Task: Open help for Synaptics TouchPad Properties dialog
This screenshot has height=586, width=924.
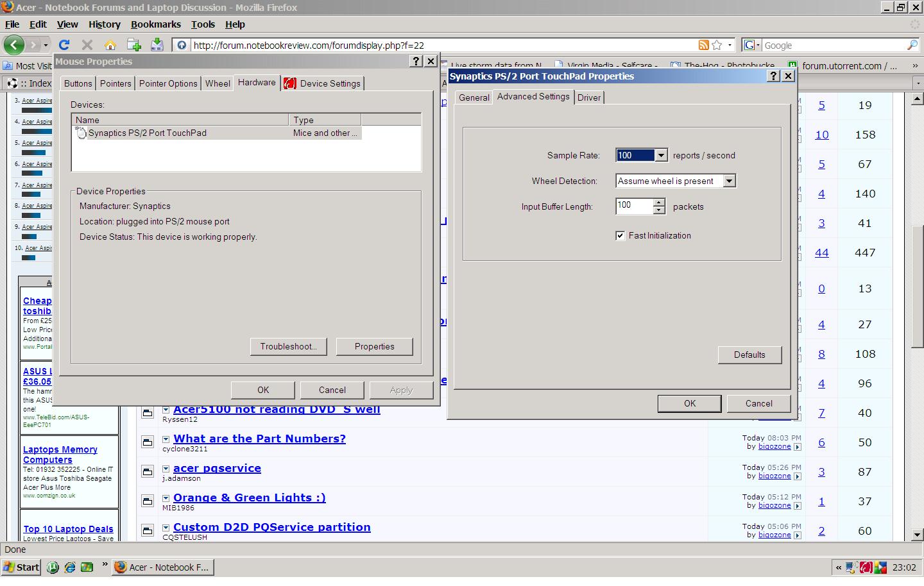Action: (x=774, y=76)
